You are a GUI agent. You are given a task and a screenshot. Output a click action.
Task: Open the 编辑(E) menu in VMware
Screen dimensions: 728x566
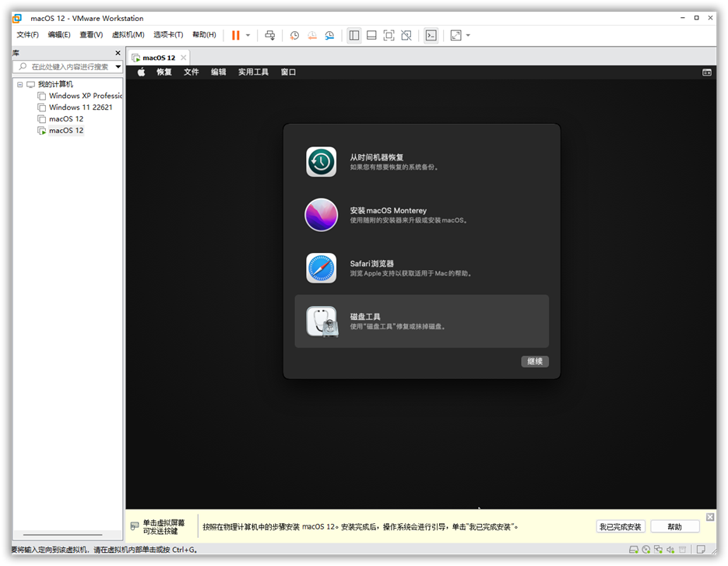(59, 35)
